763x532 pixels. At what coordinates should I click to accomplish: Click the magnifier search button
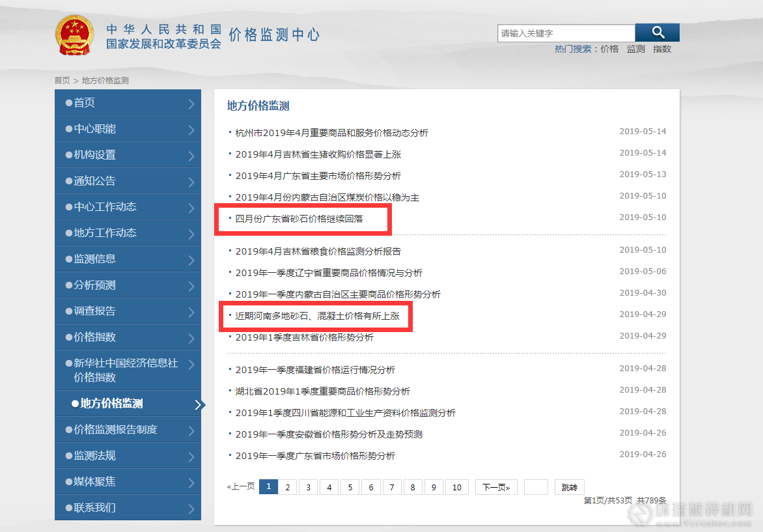click(658, 33)
